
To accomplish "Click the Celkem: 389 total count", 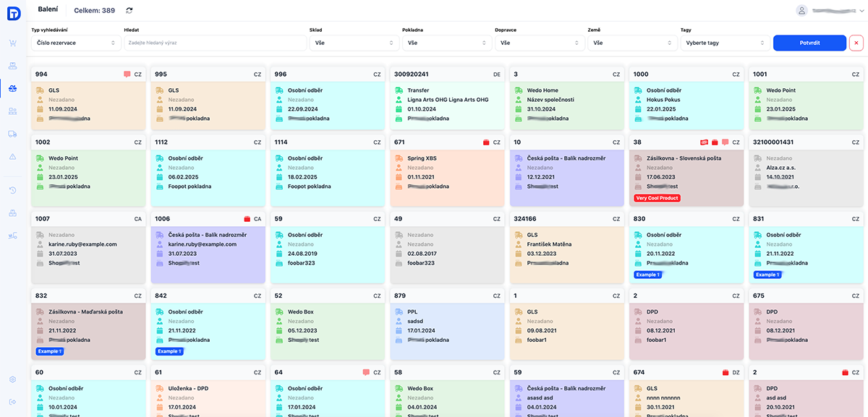I will [94, 10].
